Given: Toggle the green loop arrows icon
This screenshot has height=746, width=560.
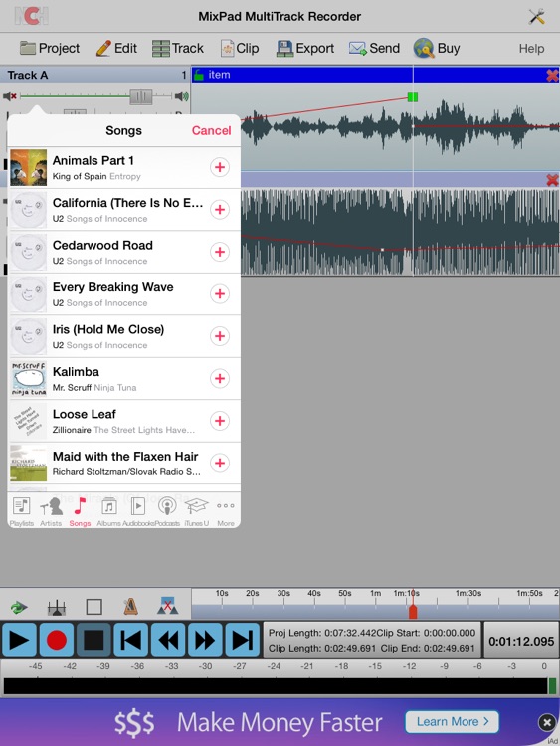Looking at the screenshot, I should [x=19, y=607].
